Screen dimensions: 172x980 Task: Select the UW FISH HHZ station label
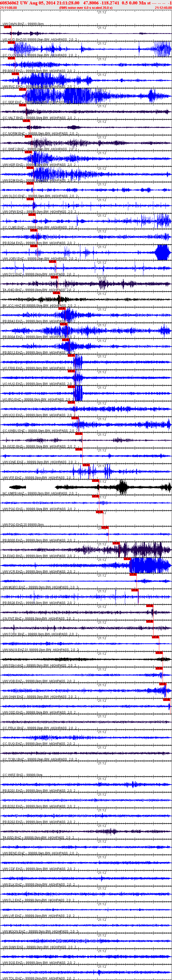(x=40, y=666)
